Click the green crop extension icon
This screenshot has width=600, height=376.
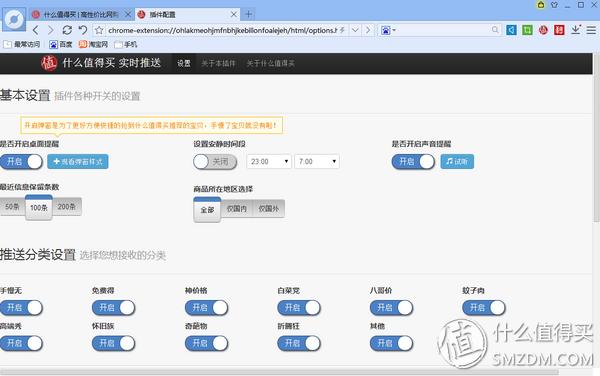point(527,30)
